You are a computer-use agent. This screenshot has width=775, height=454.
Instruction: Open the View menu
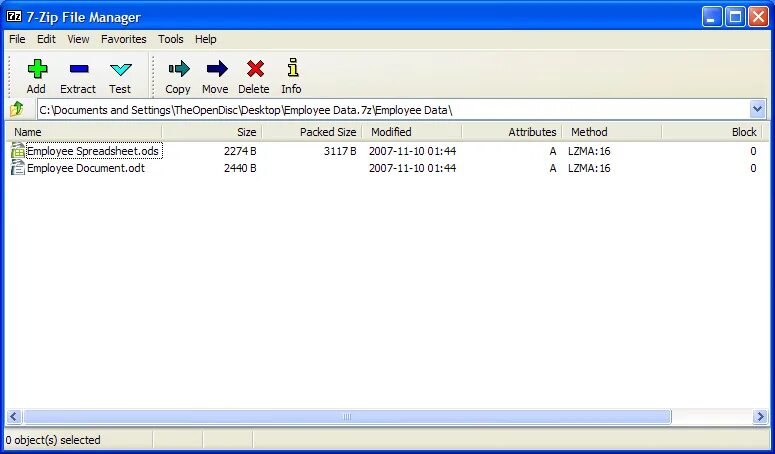click(78, 39)
